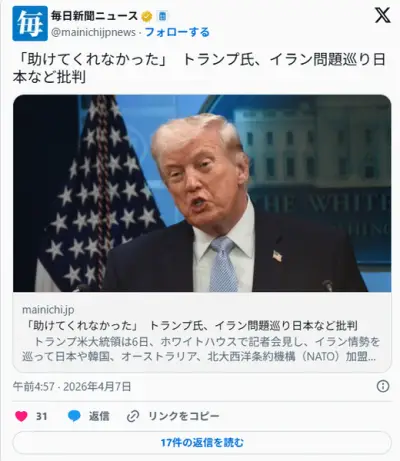Click the small affiliate badge beside the name

pos(162,16)
